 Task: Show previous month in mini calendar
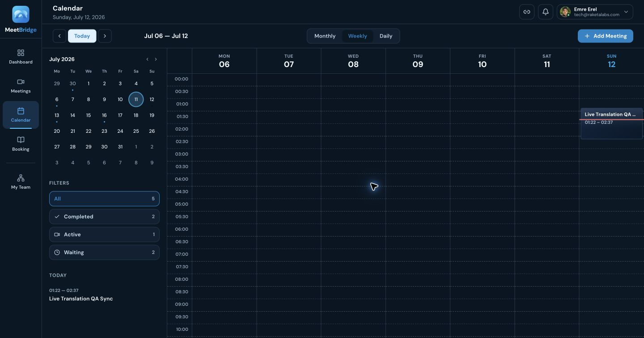[148, 59]
